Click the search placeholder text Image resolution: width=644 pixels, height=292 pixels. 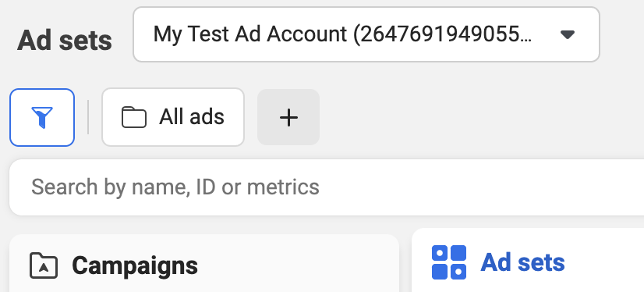175,187
